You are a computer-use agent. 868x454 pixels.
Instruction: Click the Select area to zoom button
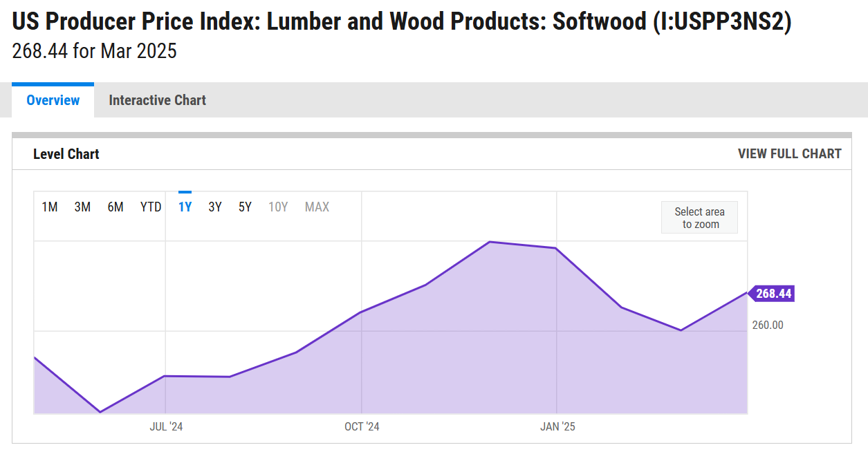coord(699,216)
